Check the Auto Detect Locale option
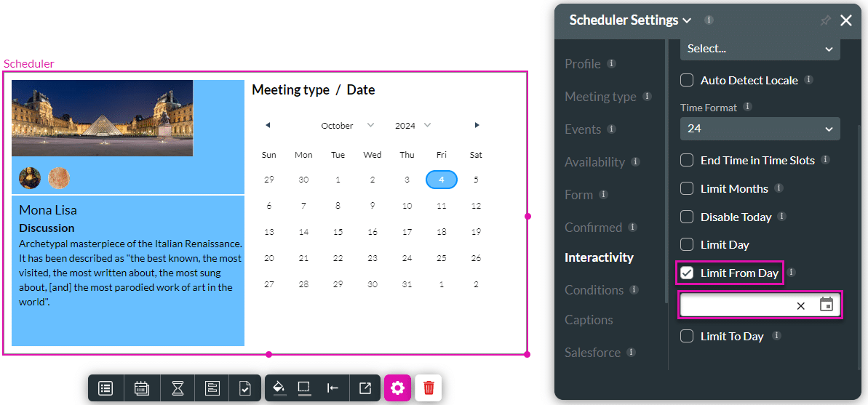This screenshot has height=405, width=868. tap(687, 80)
